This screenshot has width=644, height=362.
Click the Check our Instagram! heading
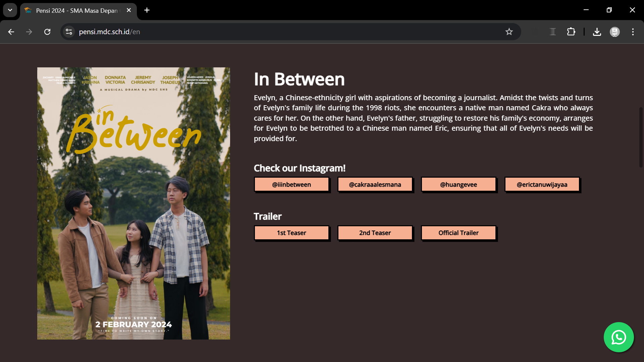300,168
